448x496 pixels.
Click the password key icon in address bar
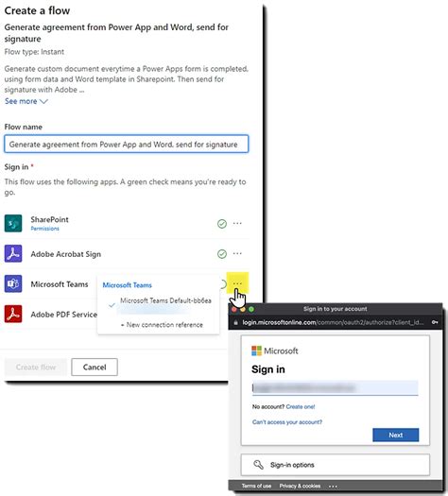pos(435,322)
